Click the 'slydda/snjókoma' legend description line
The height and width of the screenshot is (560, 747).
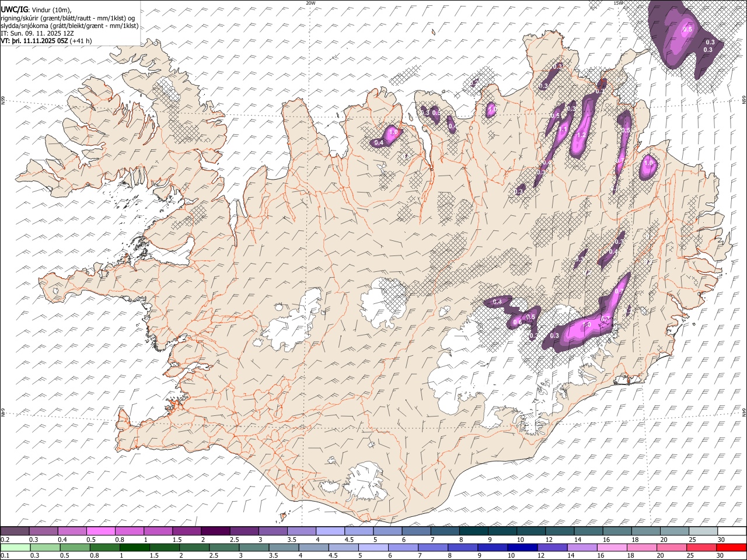tap(69, 26)
